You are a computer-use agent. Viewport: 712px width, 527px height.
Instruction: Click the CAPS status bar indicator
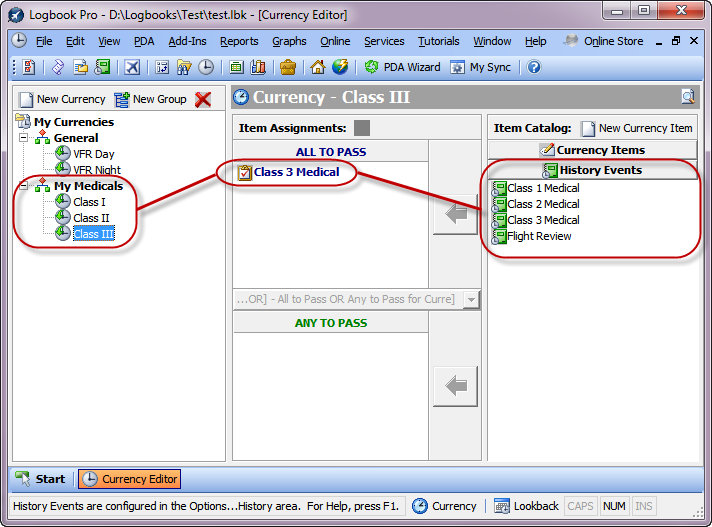pos(580,506)
